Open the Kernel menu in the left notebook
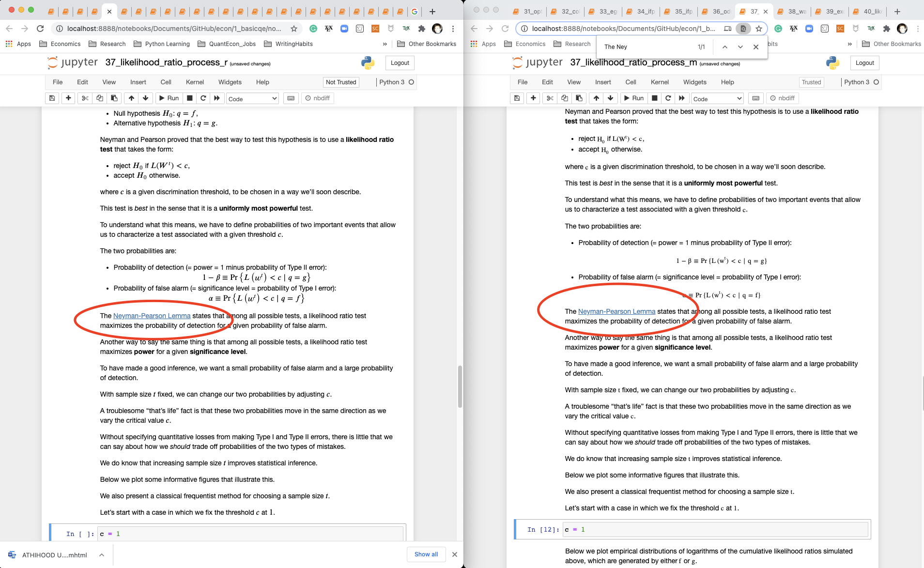The width and height of the screenshot is (924, 568). point(195,82)
